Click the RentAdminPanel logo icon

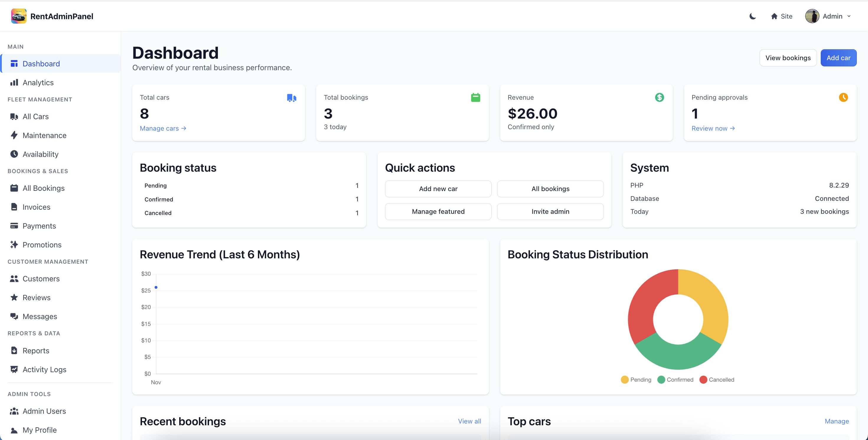click(x=19, y=16)
